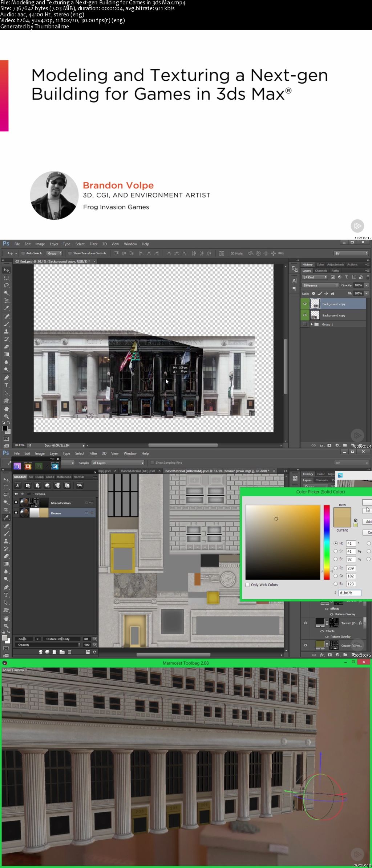The width and height of the screenshot is (372, 868).
Task: Click the folder icon in Quixel panel
Action: [x=62, y=652]
